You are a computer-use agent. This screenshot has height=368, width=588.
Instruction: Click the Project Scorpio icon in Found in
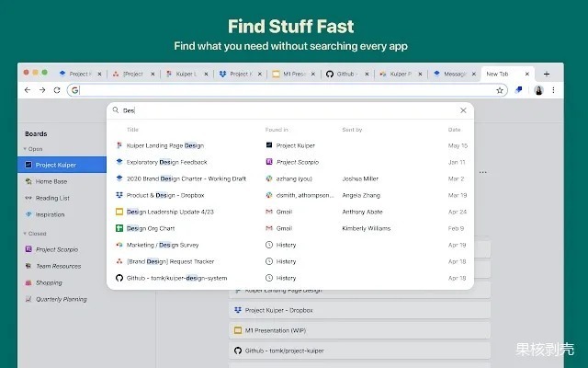click(269, 162)
